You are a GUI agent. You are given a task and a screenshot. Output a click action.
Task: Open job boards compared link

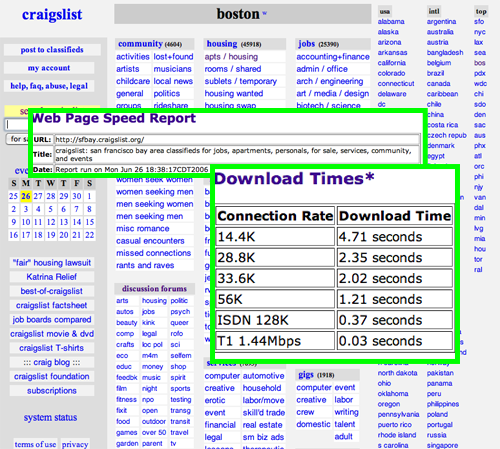coord(52,319)
